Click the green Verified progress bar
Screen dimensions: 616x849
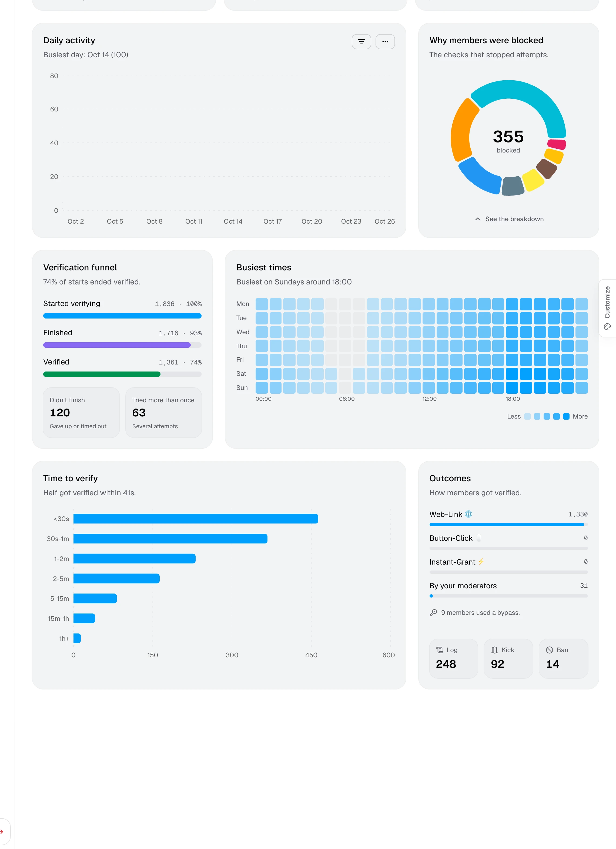[102, 374]
